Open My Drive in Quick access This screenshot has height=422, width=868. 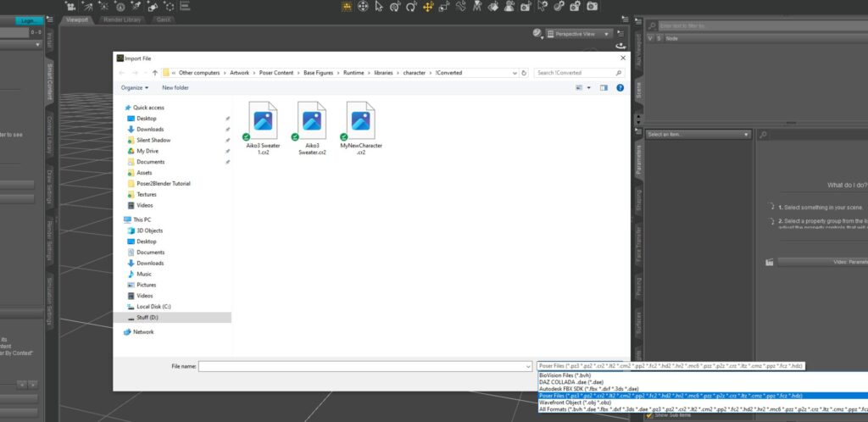[x=147, y=151]
